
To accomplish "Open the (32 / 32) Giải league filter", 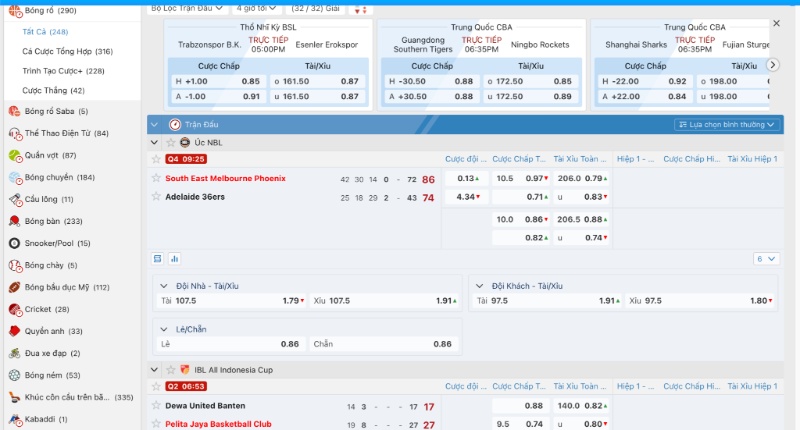I will coord(315,9).
